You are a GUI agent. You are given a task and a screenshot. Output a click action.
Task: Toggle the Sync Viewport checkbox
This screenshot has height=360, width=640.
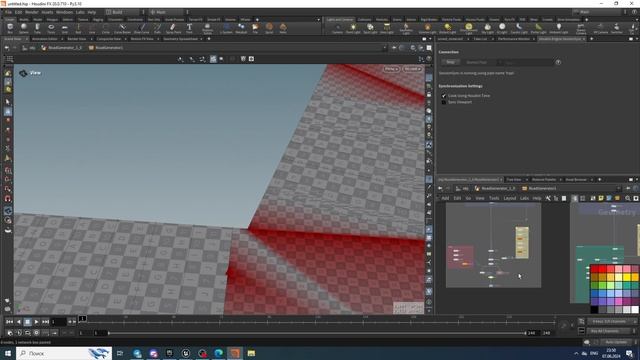[444, 102]
